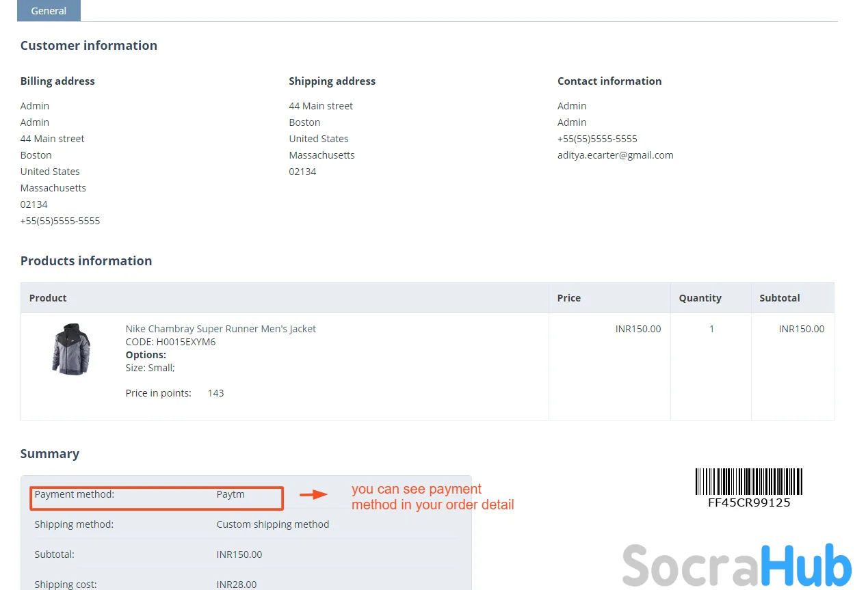Click 44 Main street in shipping address

[321, 106]
